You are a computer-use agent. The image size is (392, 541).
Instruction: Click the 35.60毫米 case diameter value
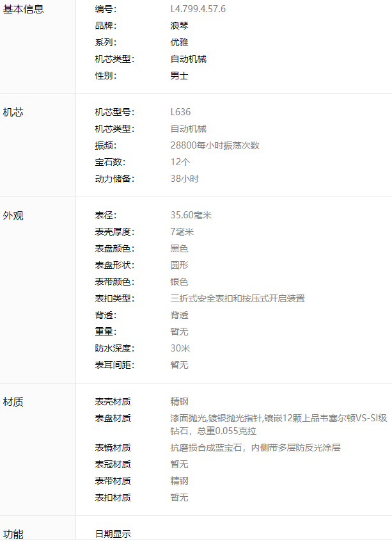(191, 215)
